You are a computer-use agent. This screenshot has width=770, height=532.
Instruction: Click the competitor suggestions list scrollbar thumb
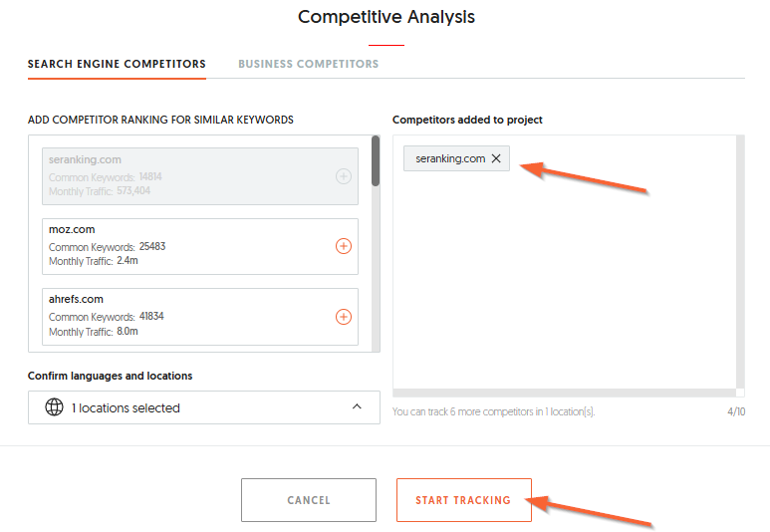[x=376, y=161]
